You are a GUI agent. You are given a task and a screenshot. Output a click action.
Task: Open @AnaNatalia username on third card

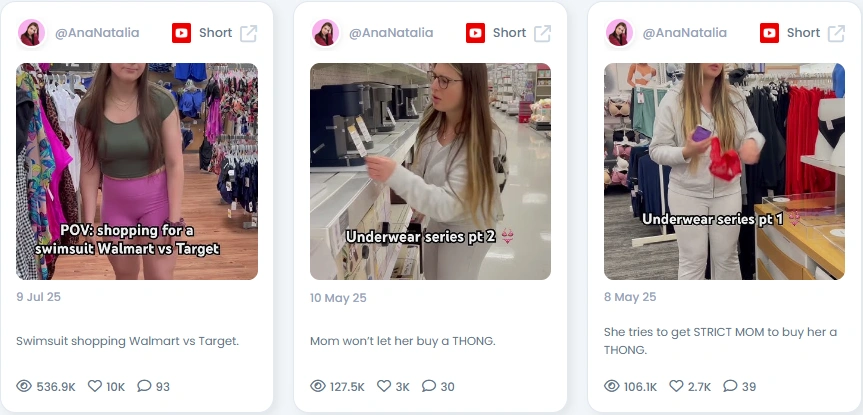point(685,33)
